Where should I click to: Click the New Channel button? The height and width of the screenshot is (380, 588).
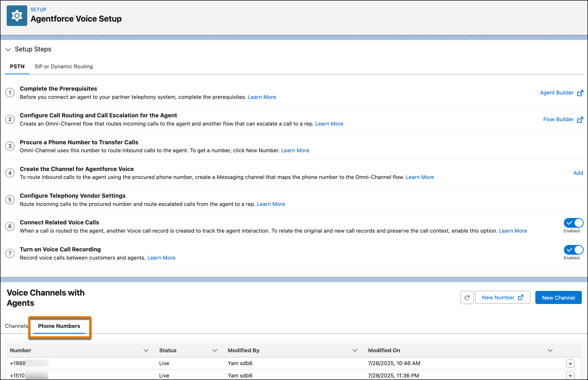tap(558, 298)
